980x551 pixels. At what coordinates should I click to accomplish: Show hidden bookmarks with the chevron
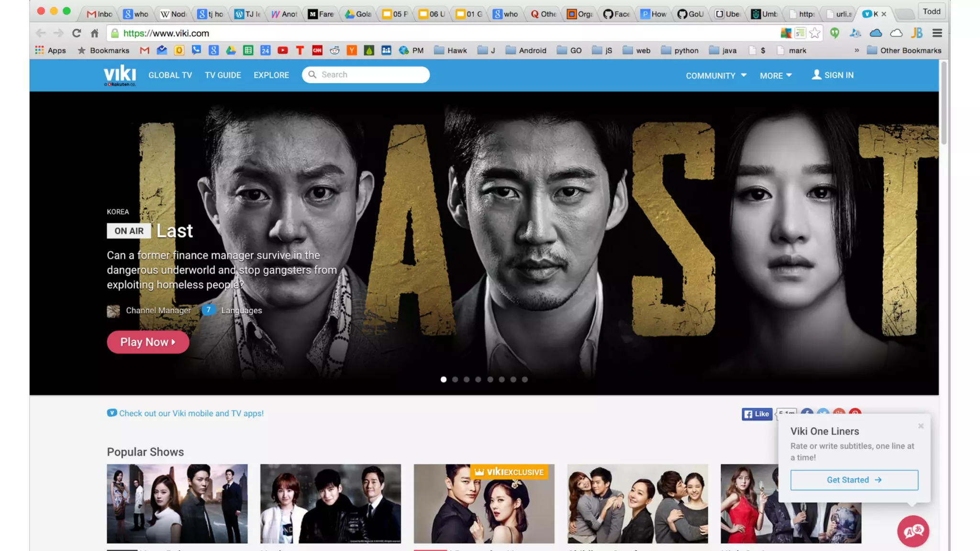(x=857, y=50)
